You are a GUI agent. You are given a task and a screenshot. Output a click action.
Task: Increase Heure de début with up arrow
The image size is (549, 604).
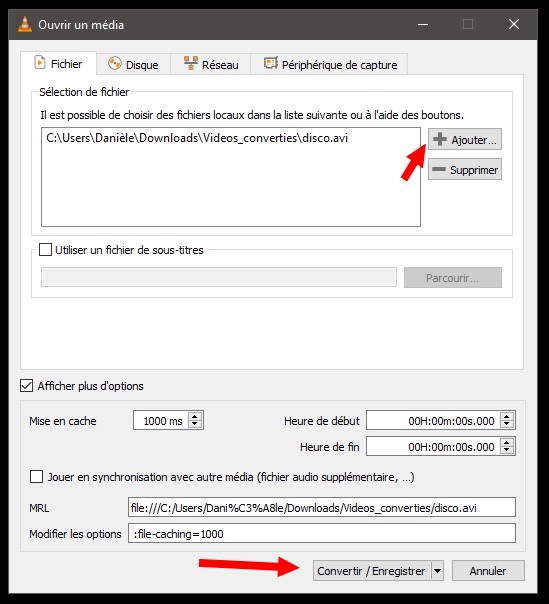(x=507, y=416)
